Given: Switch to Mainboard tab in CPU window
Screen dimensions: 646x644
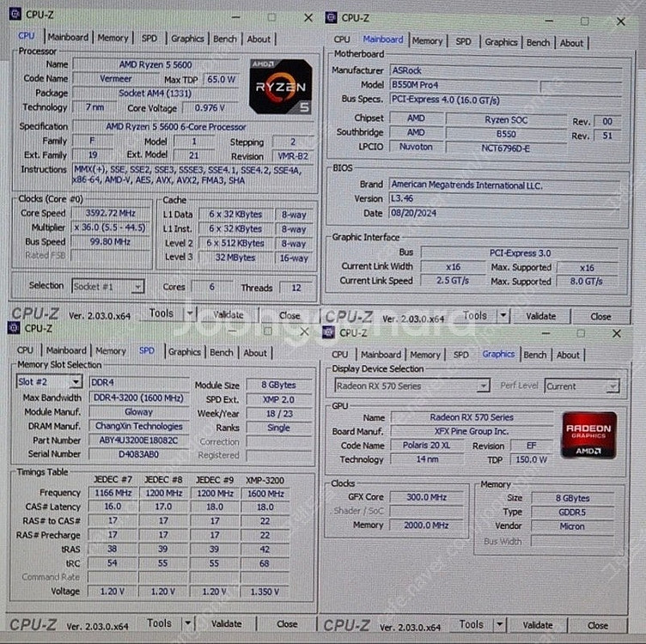Looking at the screenshot, I should [x=68, y=37].
